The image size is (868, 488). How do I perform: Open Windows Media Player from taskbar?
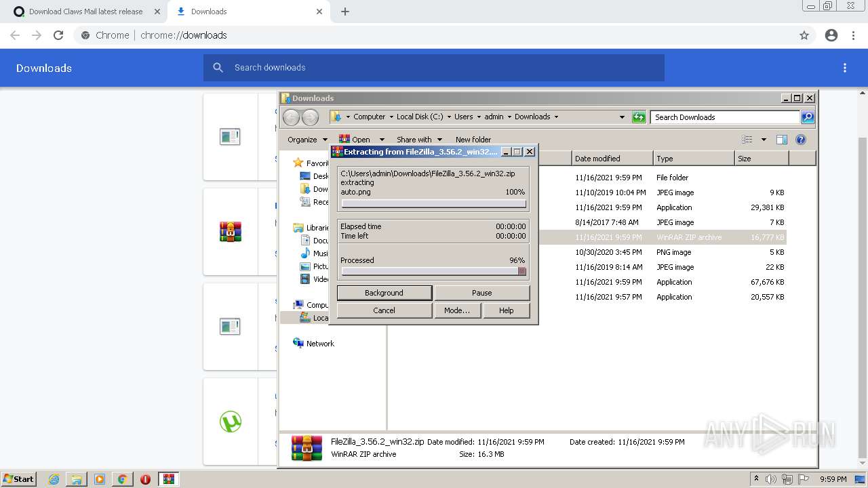coord(100,479)
